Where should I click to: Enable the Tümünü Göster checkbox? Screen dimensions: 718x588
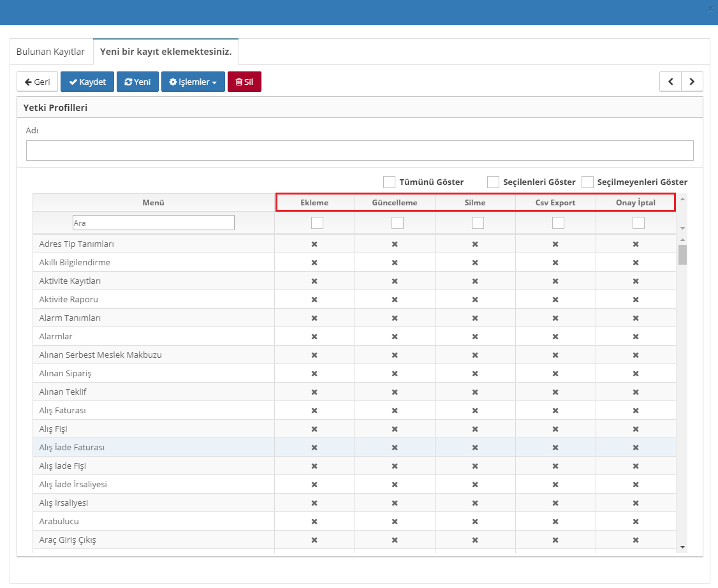pyautogui.click(x=389, y=182)
